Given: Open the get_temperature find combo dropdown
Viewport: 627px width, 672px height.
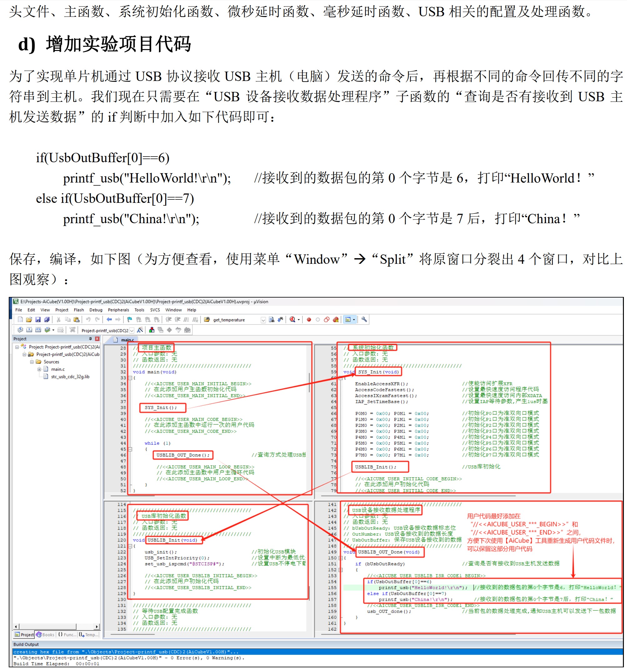Looking at the screenshot, I should click(263, 320).
